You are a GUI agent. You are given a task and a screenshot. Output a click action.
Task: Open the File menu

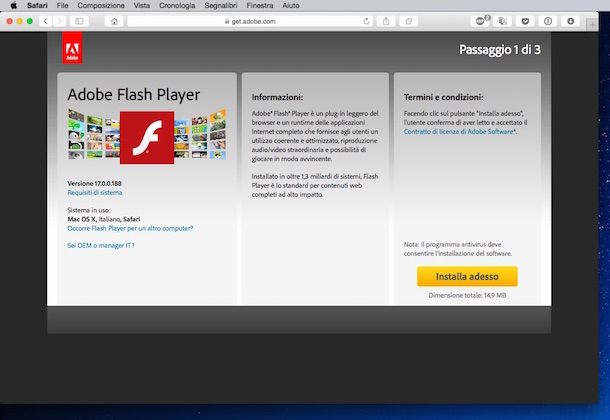(62, 5)
